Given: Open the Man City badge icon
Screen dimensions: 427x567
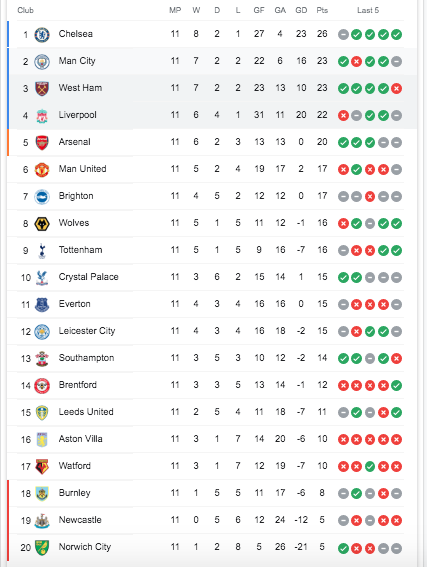Looking at the screenshot, I should pyautogui.click(x=42, y=61).
